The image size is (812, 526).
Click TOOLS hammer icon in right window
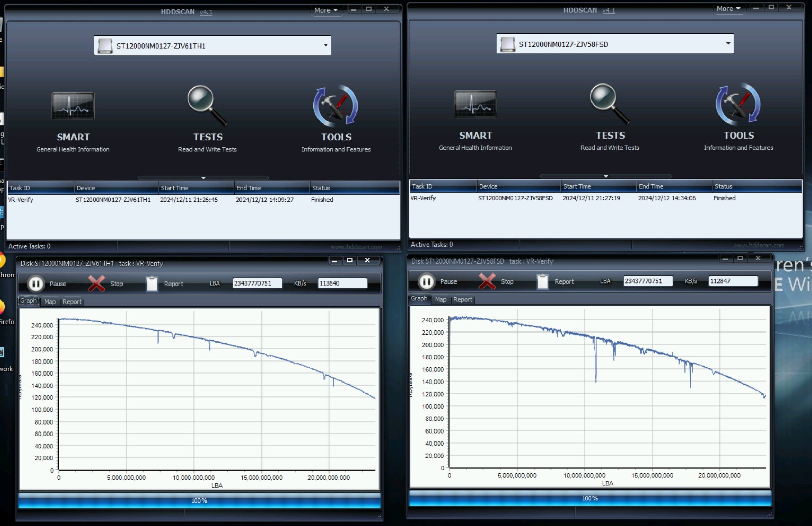pos(738,103)
